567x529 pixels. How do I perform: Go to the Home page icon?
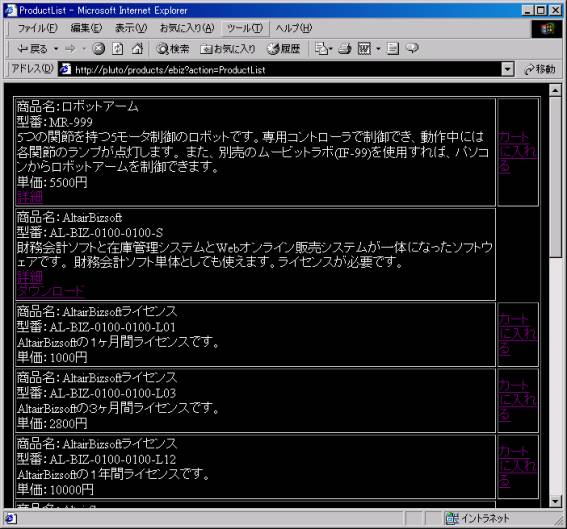point(137,48)
